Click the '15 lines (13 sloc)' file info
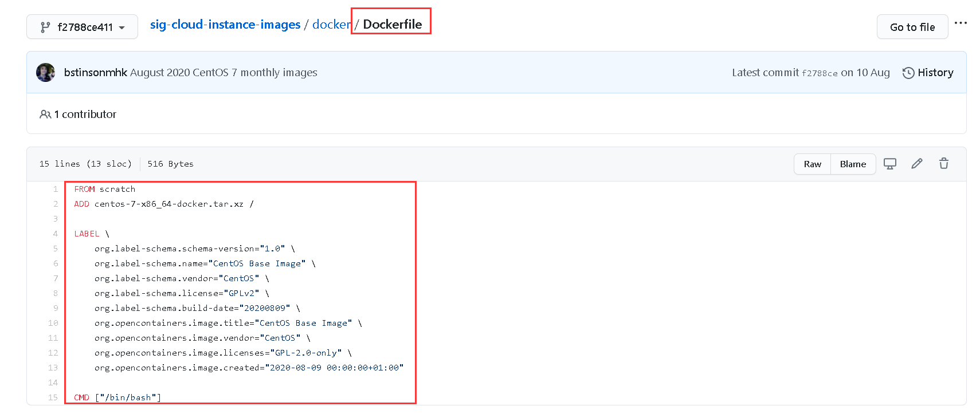The height and width of the screenshot is (414, 980). coord(85,164)
